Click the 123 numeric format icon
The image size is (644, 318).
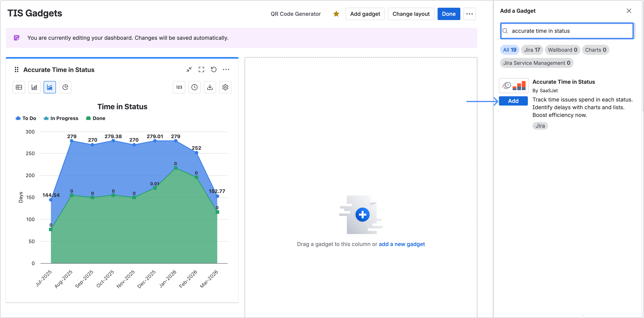point(179,87)
